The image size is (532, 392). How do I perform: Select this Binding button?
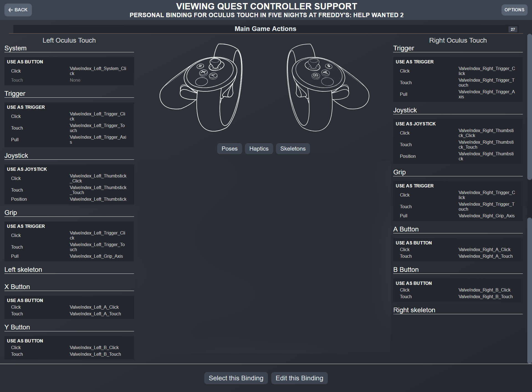pyautogui.click(x=236, y=378)
